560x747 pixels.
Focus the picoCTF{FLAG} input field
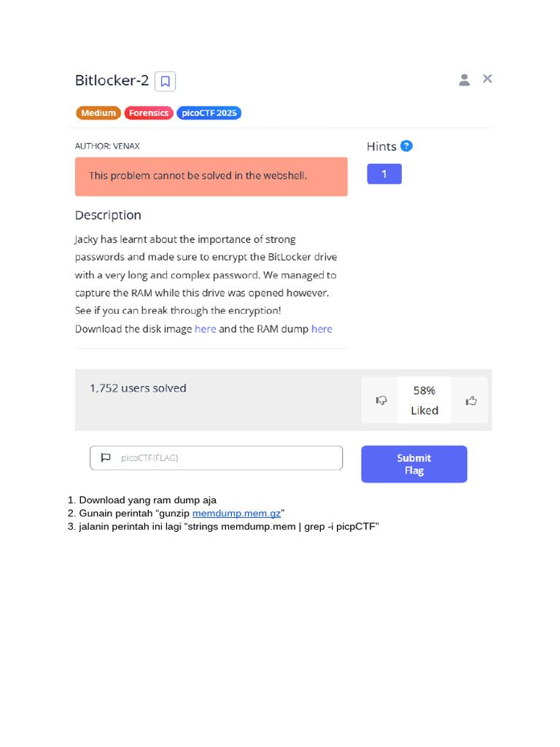216,458
